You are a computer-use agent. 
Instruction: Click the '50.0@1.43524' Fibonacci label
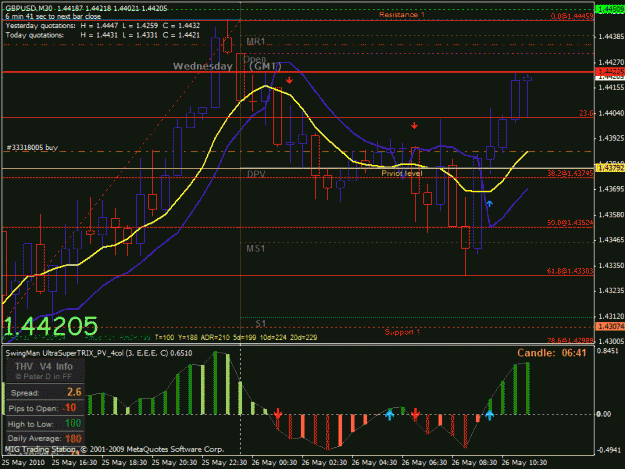click(x=570, y=222)
